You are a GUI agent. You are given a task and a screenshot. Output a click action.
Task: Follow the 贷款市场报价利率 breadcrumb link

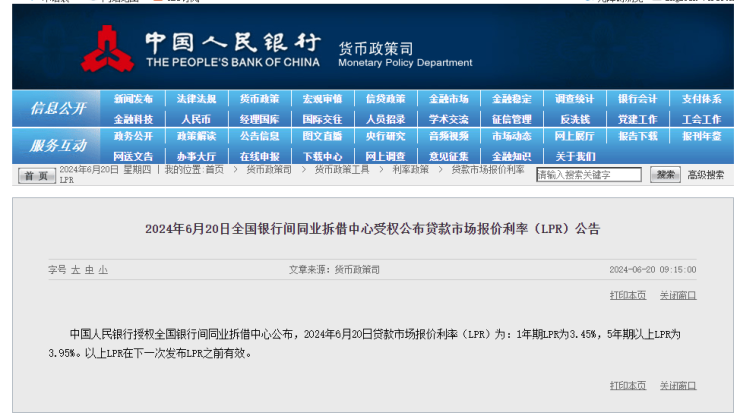coord(488,170)
